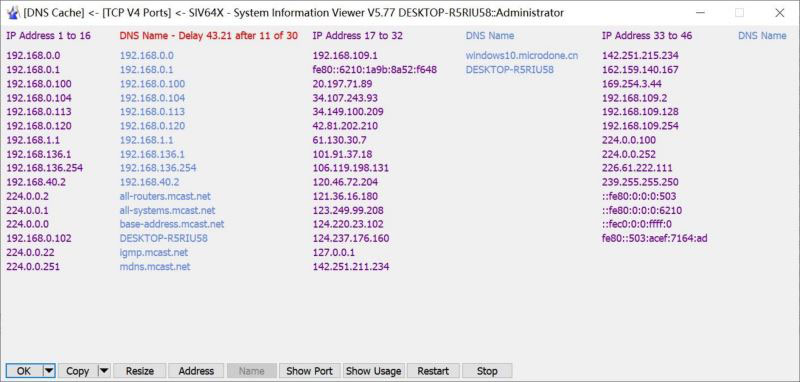Select IP address 34.107.243.93

tap(345, 98)
